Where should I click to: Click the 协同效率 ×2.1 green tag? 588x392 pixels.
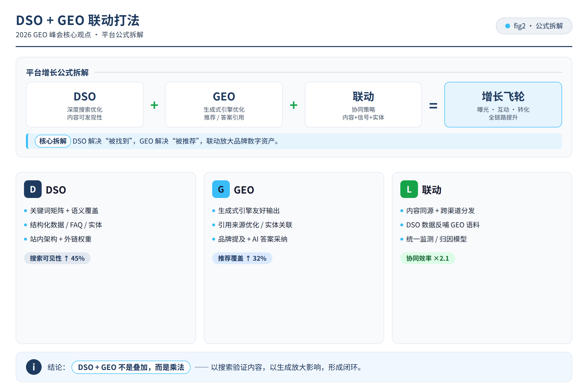pyautogui.click(x=428, y=258)
